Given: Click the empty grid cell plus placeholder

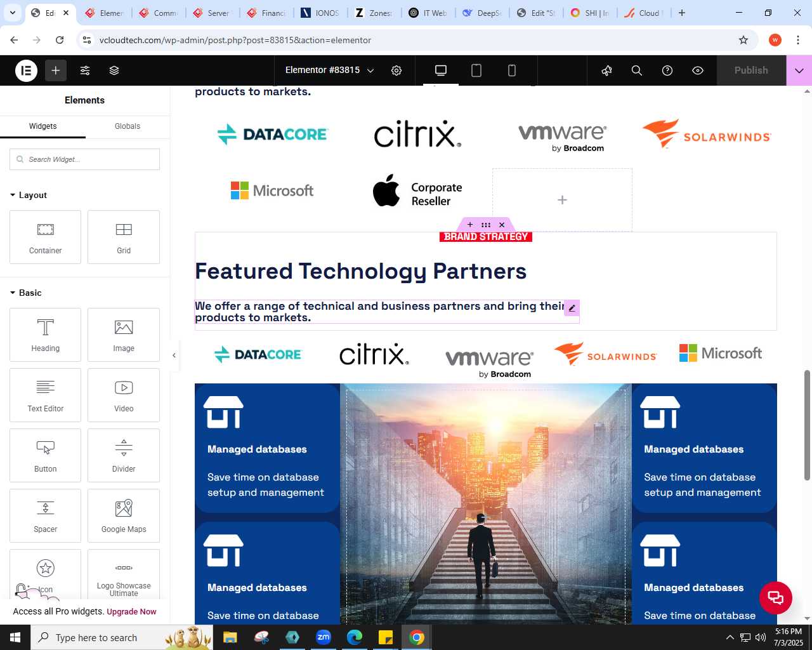Looking at the screenshot, I should (x=562, y=200).
